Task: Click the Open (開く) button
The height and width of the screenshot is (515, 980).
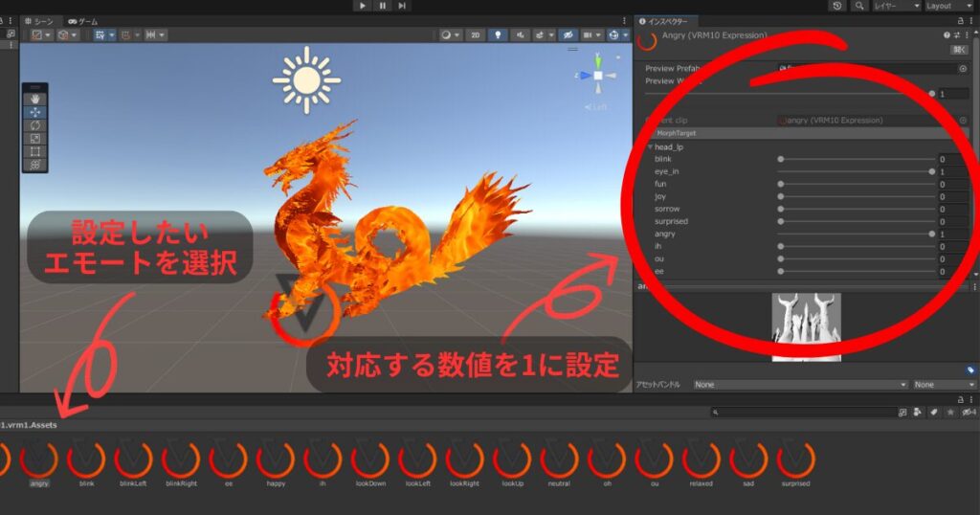Action: [x=959, y=50]
